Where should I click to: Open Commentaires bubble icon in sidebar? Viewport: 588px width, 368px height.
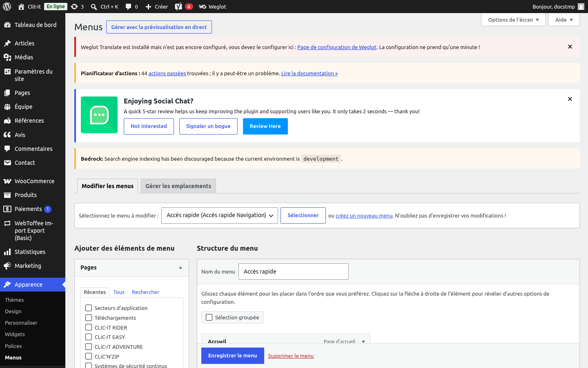coord(7,149)
